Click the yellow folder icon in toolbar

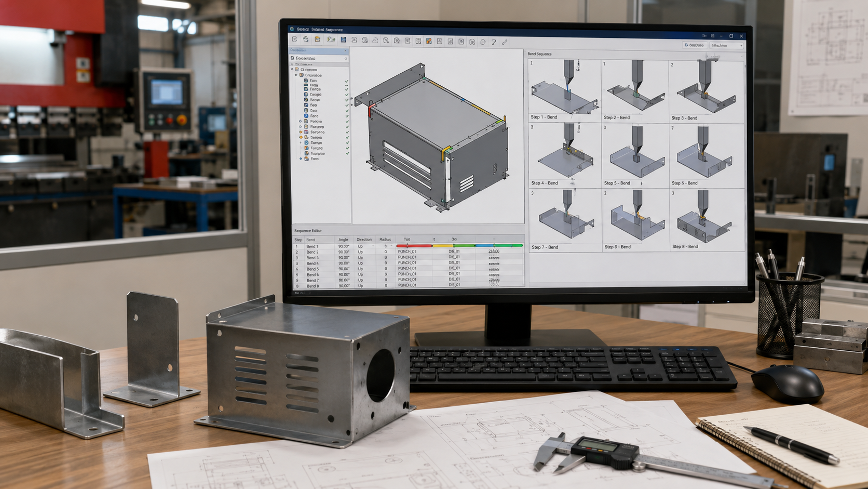coord(317,39)
